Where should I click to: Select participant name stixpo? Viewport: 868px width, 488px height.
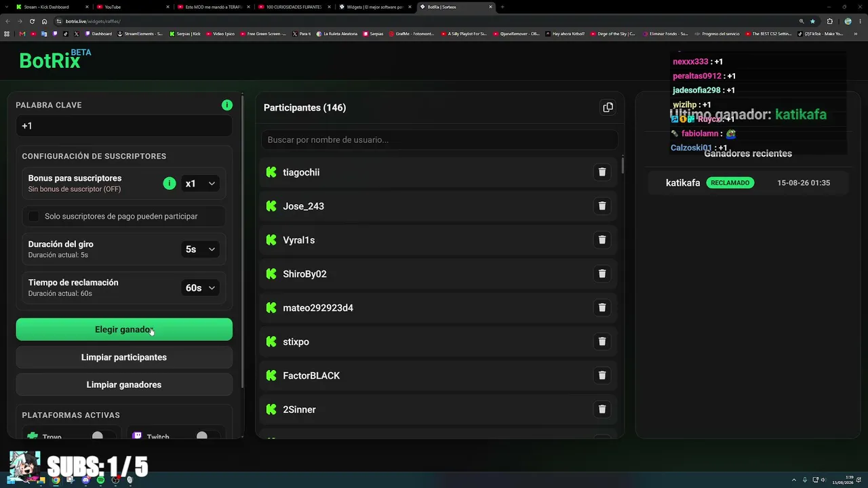click(x=296, y=342)
